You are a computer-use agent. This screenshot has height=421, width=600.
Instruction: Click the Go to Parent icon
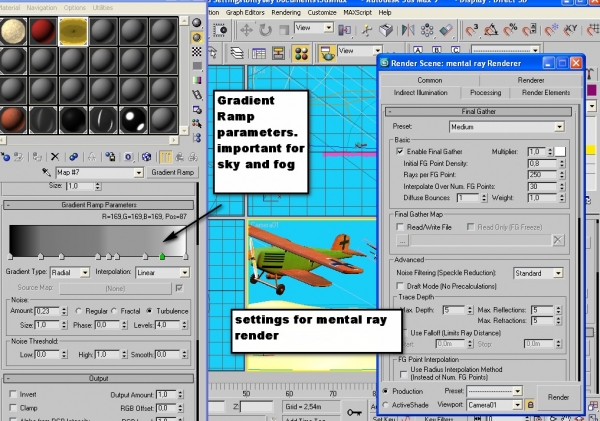tap(179, 157)
